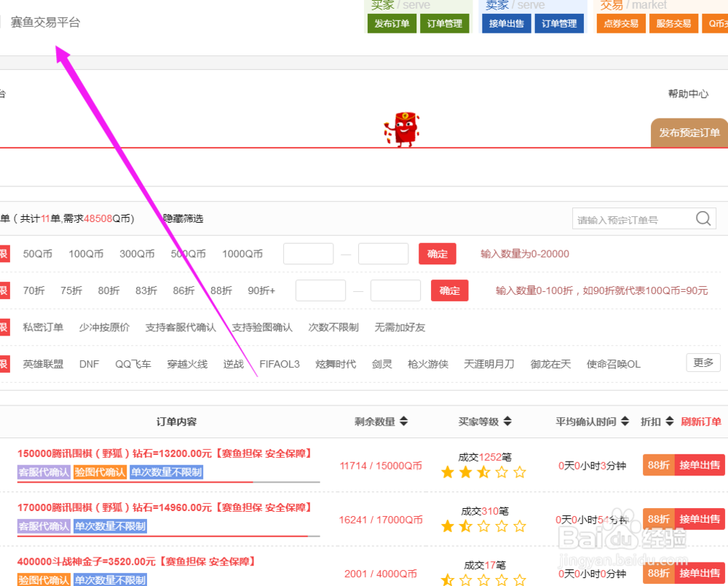Viewport: 728px width, 586px height.
Task: Open 服务交易 orange button
Action: pyautogui.click(x=673, y=24)
